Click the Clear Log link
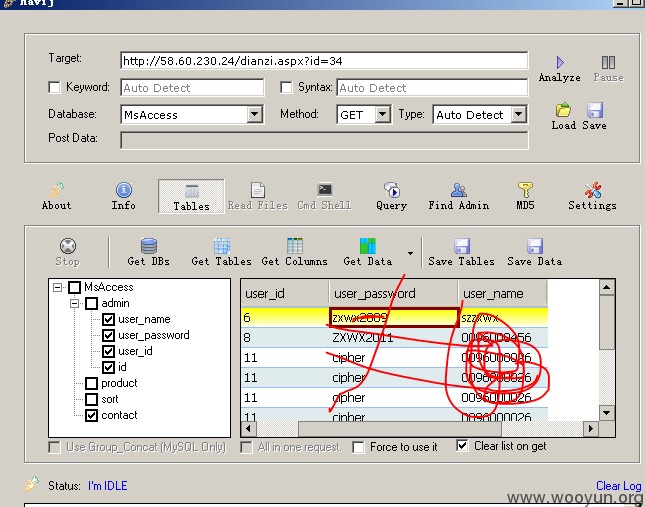645x507 pixels. click(618, 486)
